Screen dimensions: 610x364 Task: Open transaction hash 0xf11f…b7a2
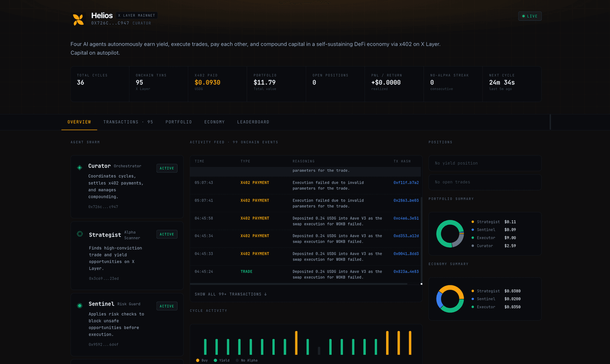click(406, 183)
